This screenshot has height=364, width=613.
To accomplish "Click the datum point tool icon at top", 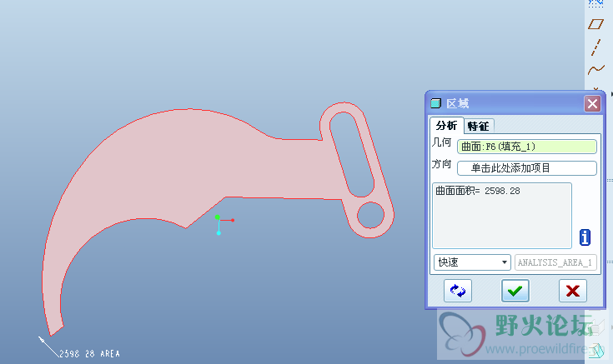I will pos(595,3).
